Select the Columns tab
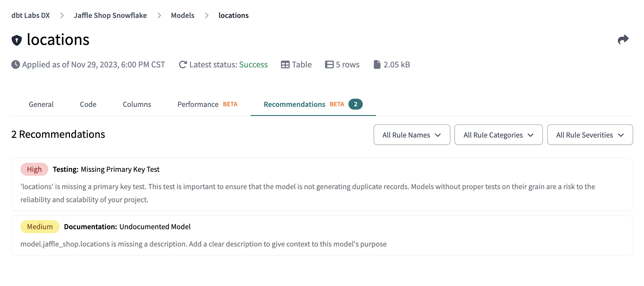This screenshot has height=286, width=644. click(x=137, y=104)
